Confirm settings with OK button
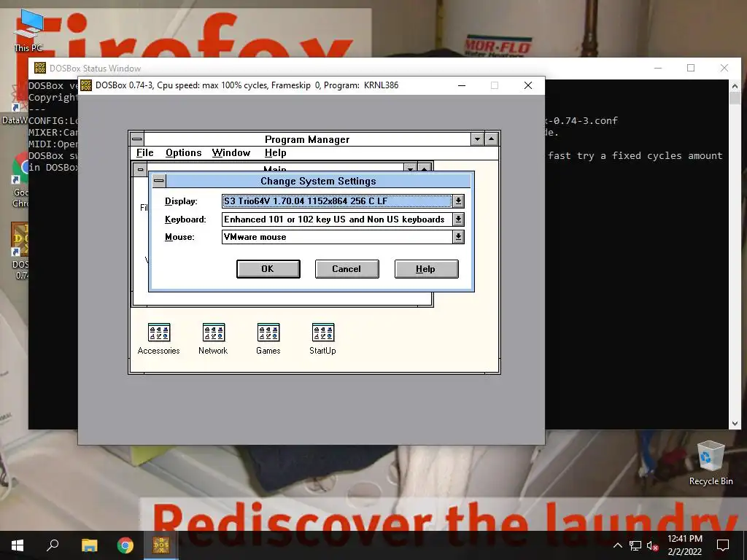Viewport: 747px width, 560px height. [x=268, y=269]
